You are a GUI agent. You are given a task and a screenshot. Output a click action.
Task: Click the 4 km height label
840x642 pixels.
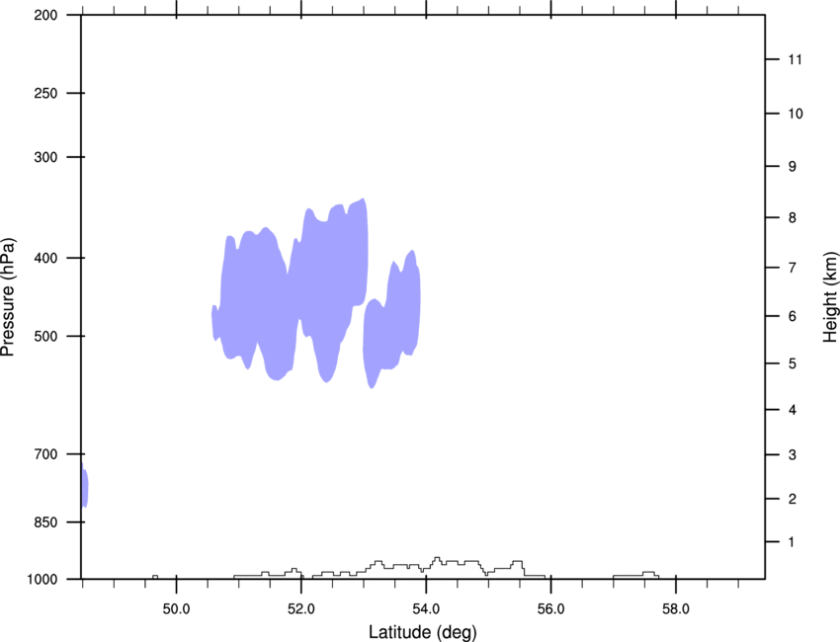click(793, 410)
